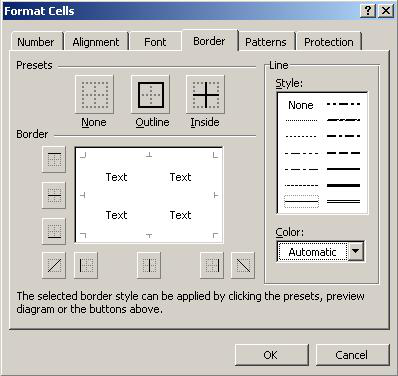Click the Help question mark button
398x376 pixels.
368,11
